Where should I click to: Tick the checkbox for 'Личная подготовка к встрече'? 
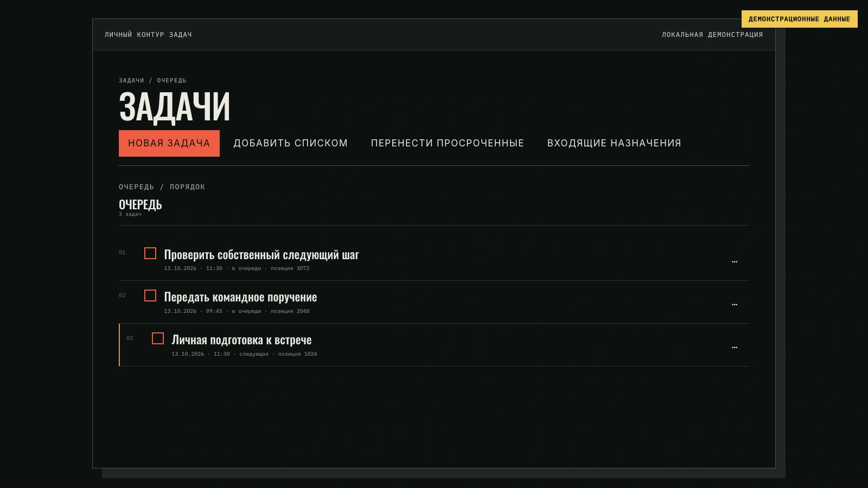coord(158,338)
